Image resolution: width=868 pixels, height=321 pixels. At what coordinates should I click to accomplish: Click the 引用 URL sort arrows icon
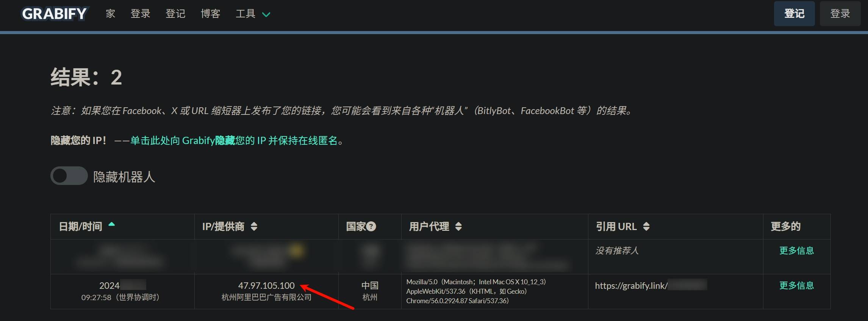point(646,227)
